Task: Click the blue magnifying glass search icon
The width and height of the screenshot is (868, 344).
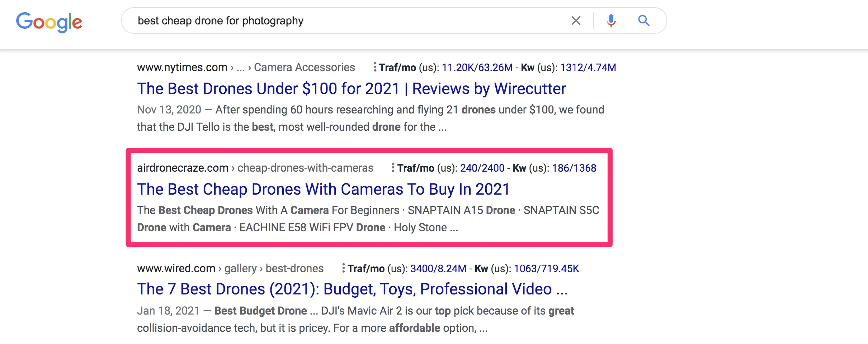Action: pyautogui.click(x=644, y=20)
